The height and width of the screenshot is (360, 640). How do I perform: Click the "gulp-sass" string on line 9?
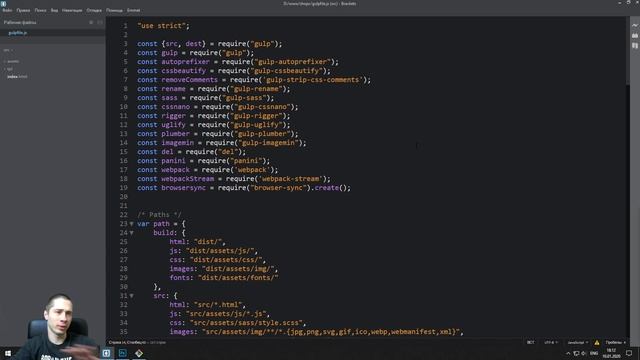click(244, 98)
